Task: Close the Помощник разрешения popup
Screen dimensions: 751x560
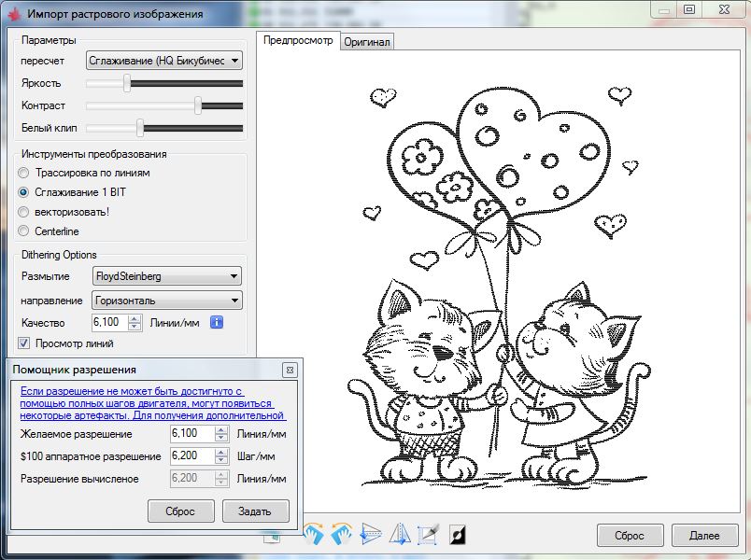Action: point(290,370)
